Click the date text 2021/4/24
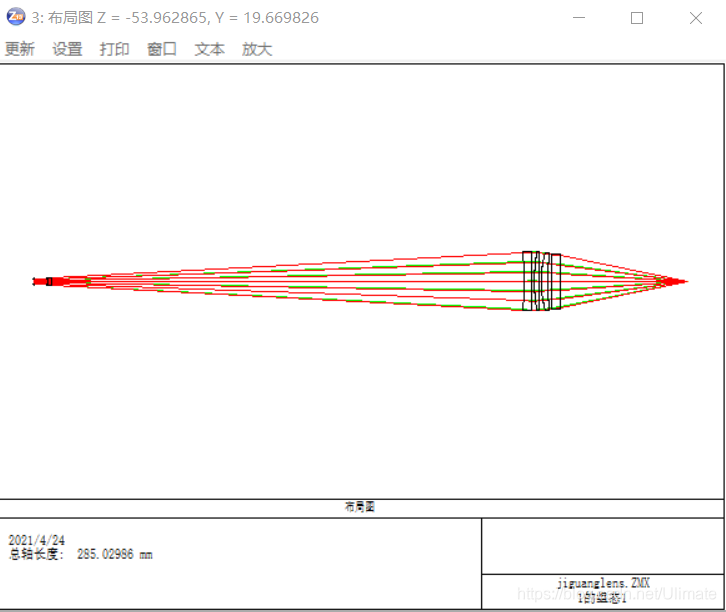The height and width of the screenshot is (612, 726). pos(37,540)
